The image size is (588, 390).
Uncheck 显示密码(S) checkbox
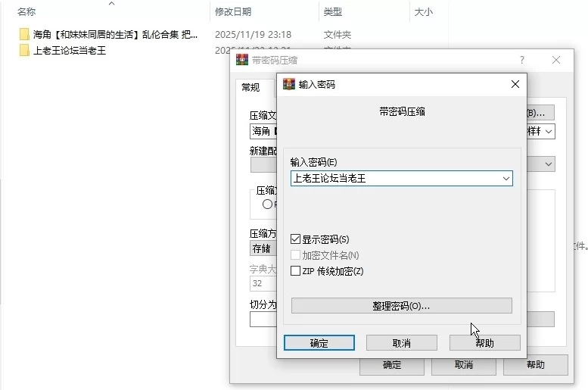point(295,239)
